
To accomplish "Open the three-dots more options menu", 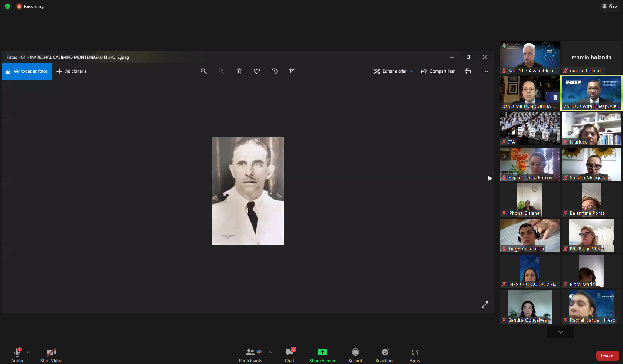I will click(x=485, y=71).
